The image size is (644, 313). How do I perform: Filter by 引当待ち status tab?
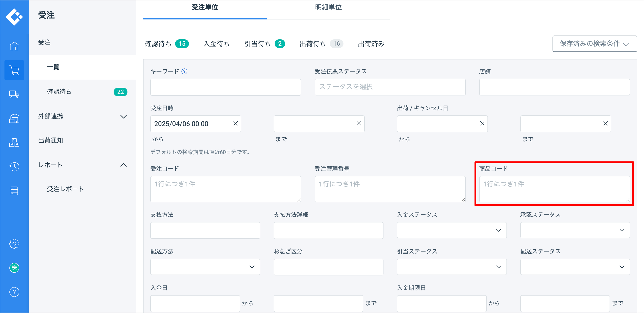(x=265, y=44)
